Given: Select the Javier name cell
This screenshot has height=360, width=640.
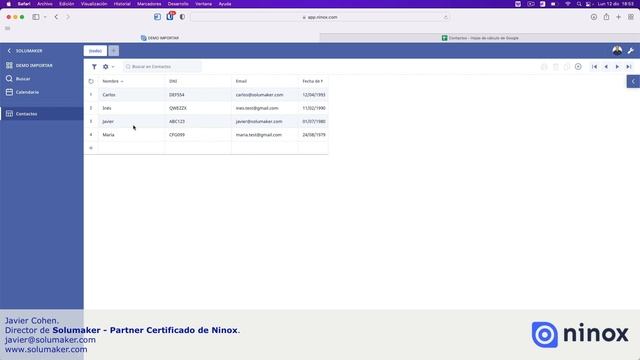Looking at the screenshot, I should 131,121.
